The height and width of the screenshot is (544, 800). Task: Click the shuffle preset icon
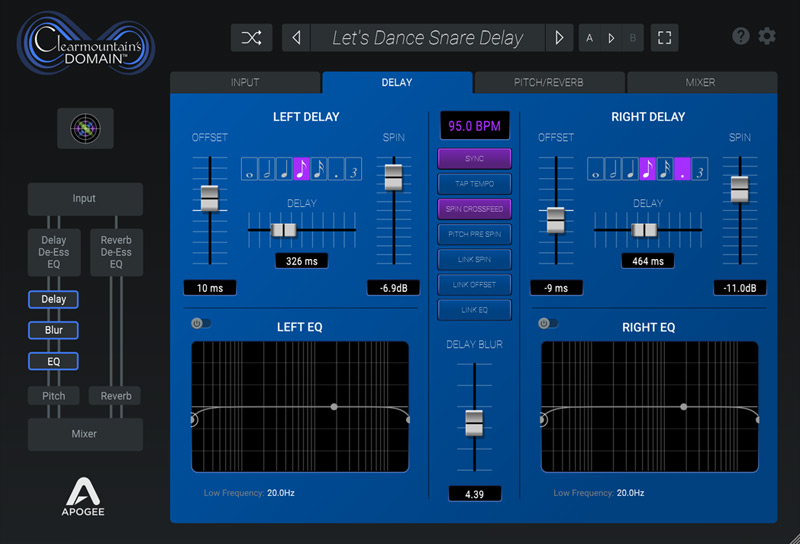[251, 38]
